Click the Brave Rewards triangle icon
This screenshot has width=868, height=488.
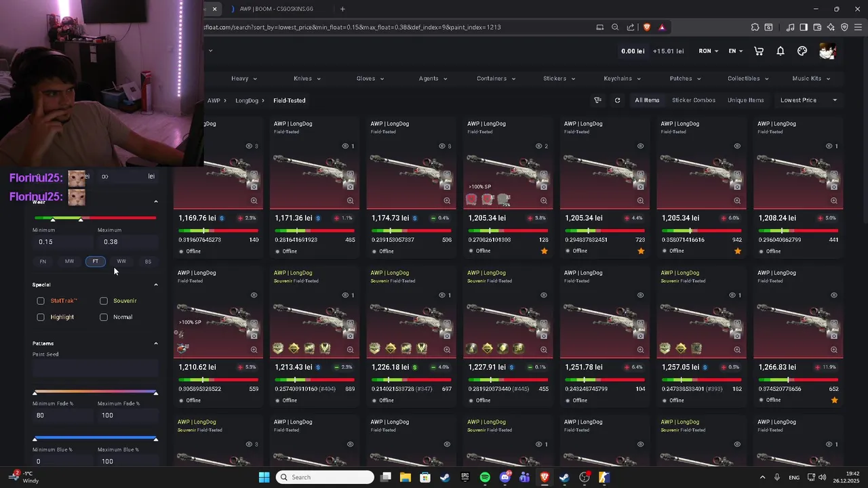pos(662,27)
